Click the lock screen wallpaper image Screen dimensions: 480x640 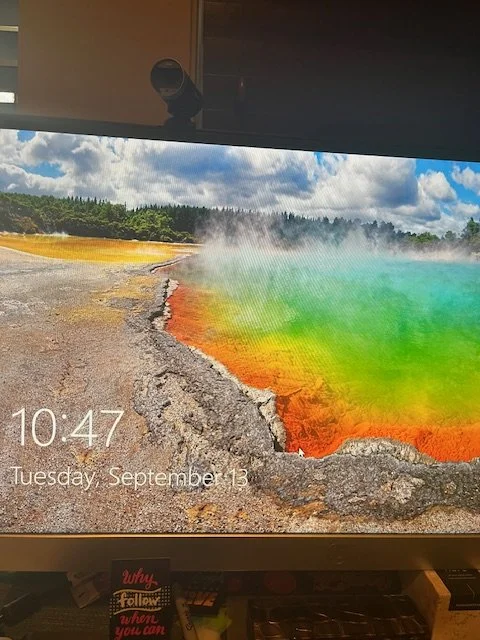(240, 331)
